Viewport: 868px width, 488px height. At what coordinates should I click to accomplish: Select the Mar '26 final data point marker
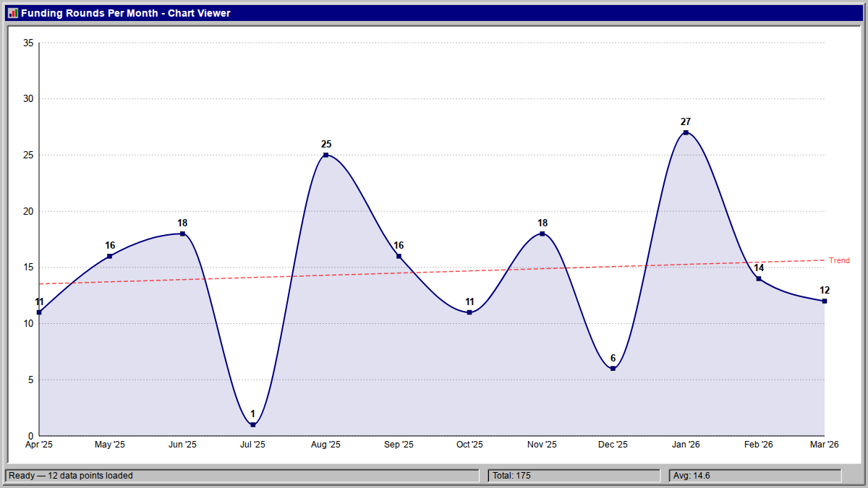click(825, 301)
